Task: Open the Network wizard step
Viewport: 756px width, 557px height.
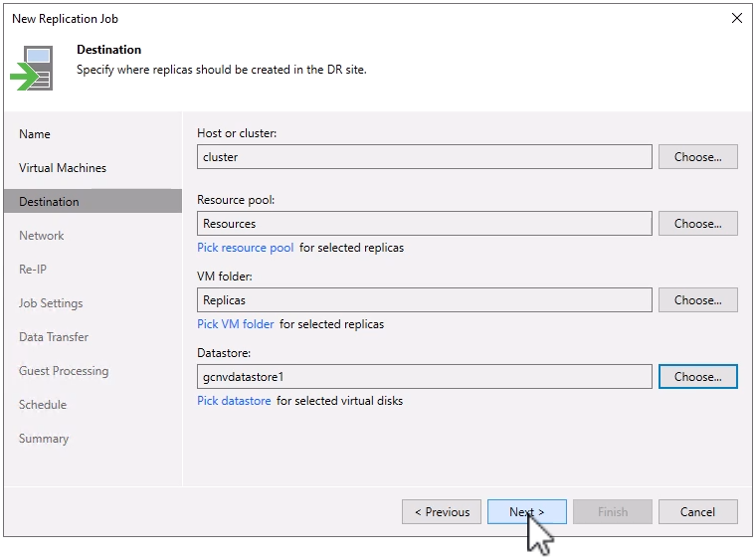Action: (42, 236)
